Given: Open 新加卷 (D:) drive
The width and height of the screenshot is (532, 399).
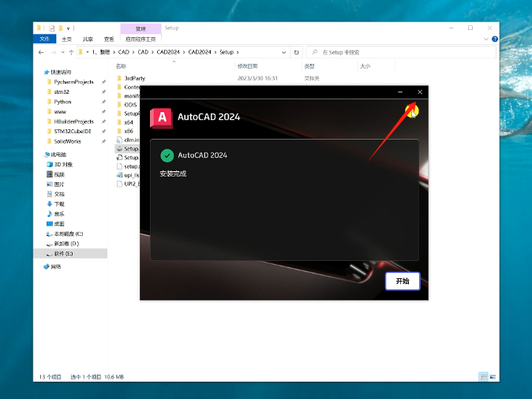Looking at the screenshot, I should (66, 244).
